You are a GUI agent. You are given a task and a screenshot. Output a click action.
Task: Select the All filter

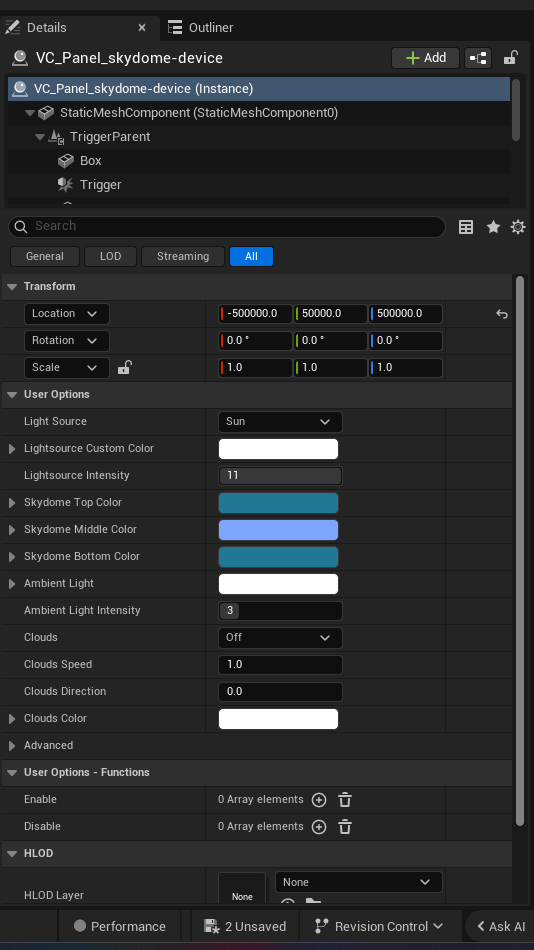[x=252, y=256]
